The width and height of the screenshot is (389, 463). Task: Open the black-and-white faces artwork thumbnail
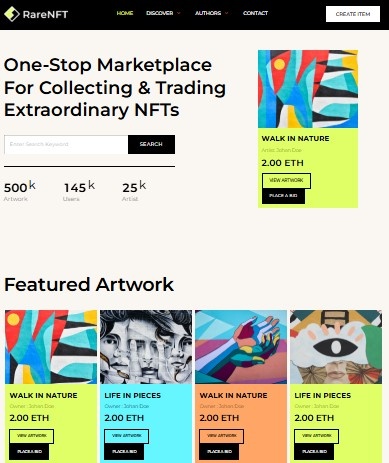(146, 347)
